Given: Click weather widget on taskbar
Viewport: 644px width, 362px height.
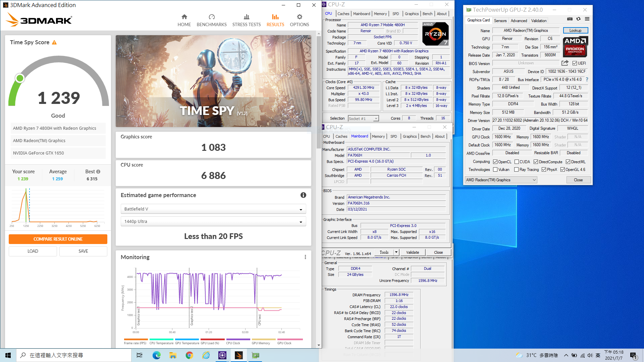Looking at the screenshot, I should tap(537, 355).
